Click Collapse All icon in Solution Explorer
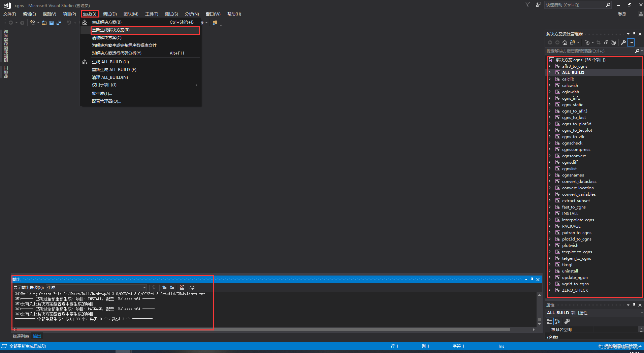 click(x=606, y=42)
